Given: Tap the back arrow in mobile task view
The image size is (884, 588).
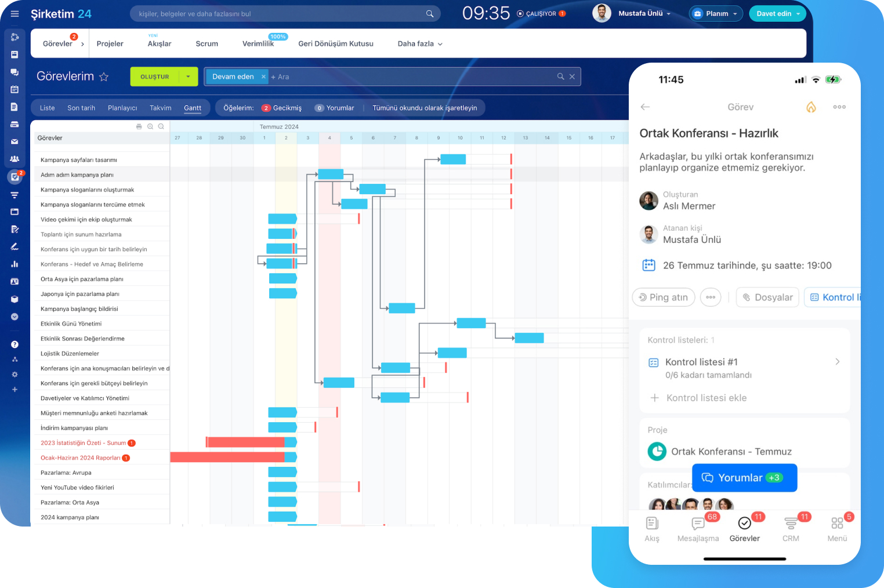Looking at the screenshot, I should tap(645, 107).
